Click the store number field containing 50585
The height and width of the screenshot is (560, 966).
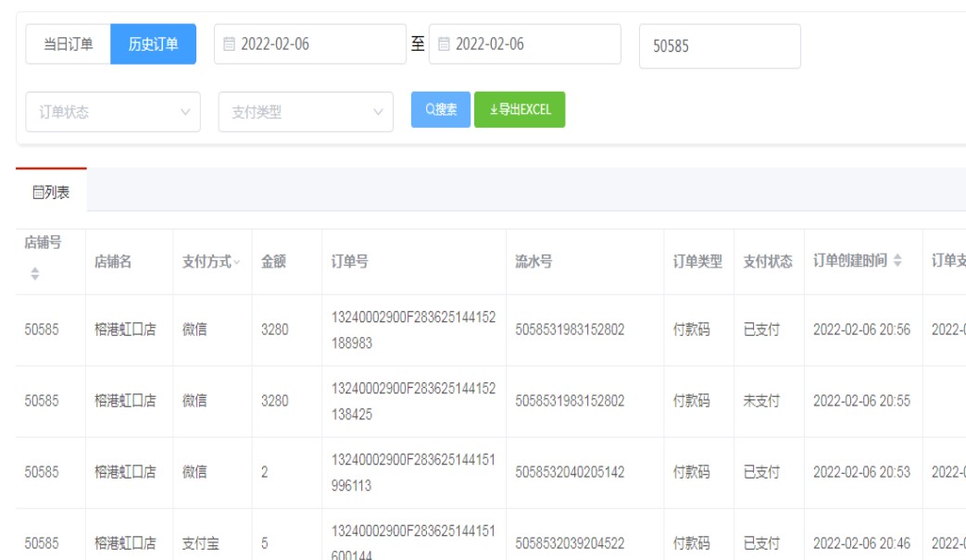[719, 46]
